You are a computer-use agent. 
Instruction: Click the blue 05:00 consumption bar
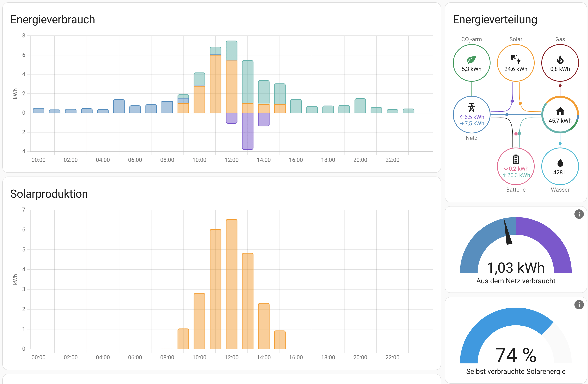tap(119, 106)
